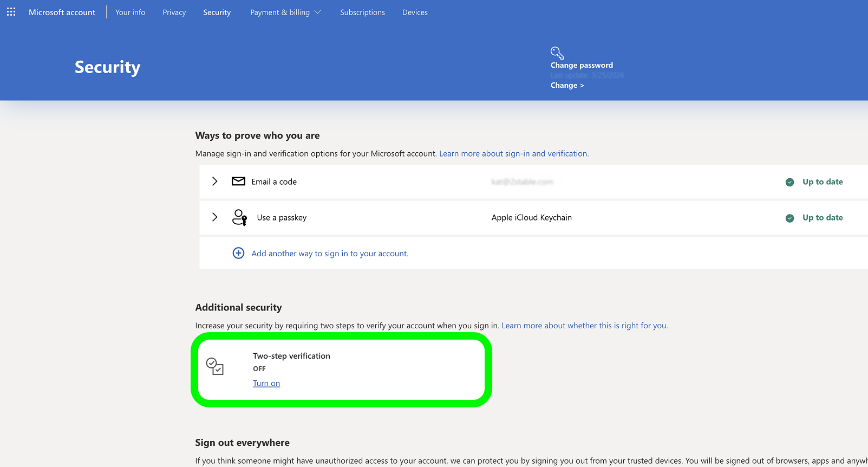Open Learn more about whether this is right
868x467 pixels.
(585, 326)
